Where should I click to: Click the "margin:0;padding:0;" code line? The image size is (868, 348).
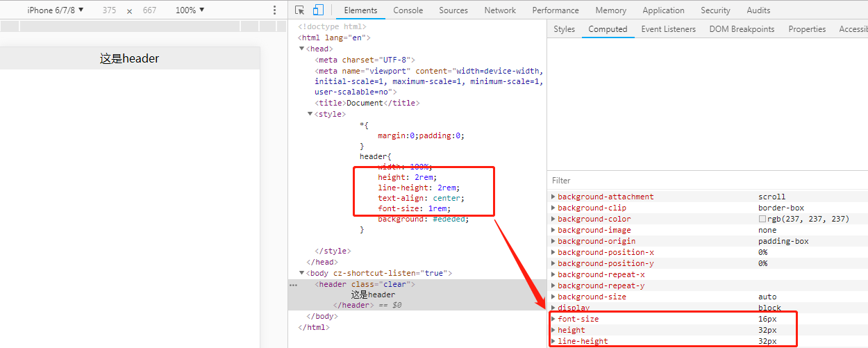coord(421,135)
